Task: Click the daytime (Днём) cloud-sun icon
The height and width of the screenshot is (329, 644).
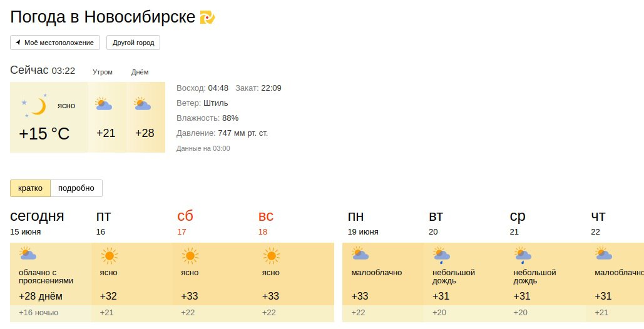Action: coord(142,104)
